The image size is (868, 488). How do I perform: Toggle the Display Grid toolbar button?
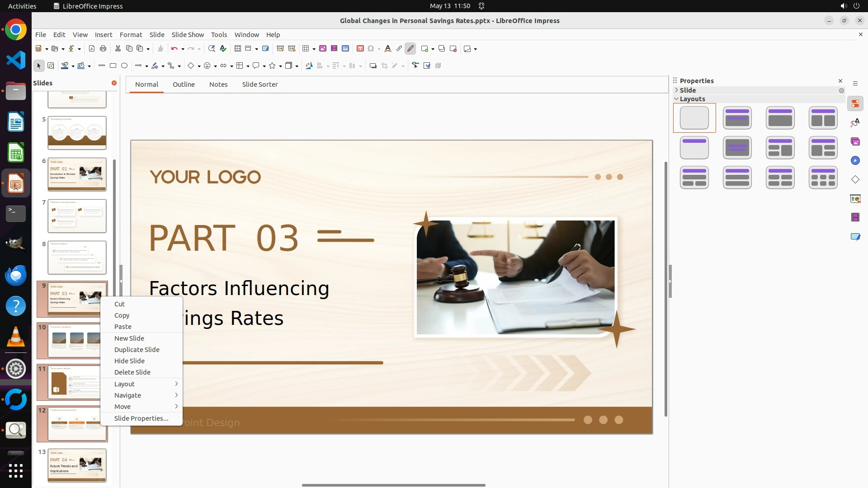(x=237, y=49)
